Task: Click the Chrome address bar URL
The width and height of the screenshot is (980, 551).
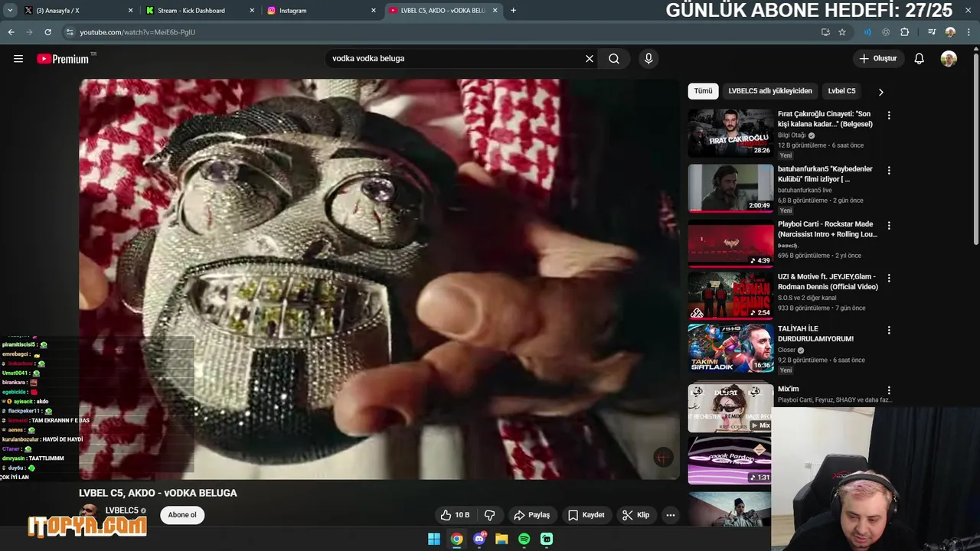Action: tap(138, 32)
